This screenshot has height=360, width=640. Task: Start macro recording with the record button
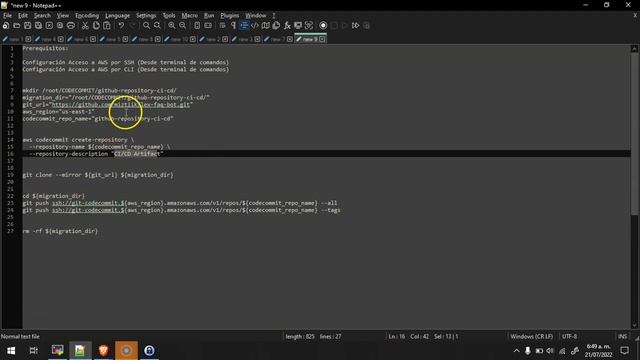(x=323, y=25)
